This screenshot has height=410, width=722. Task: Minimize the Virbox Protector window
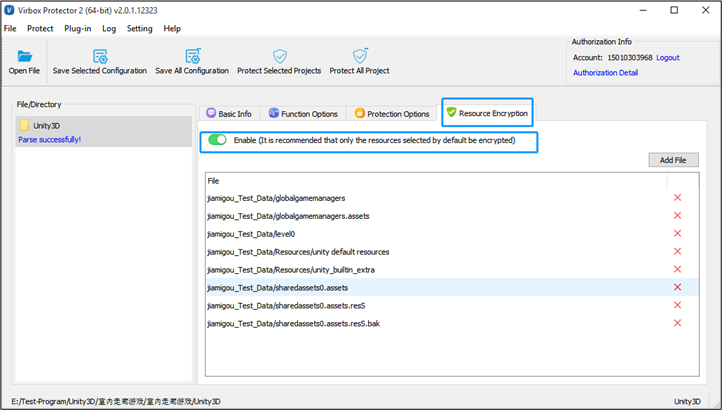tap(643, 10)
